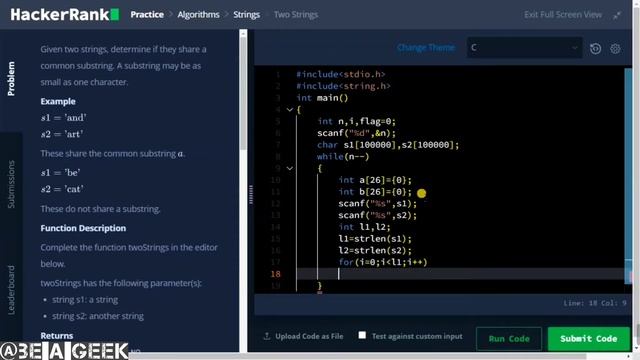The width and height of the screenshot is (640, 360).
Task: Open the Practice breadcrumb
Action: coord(147,15)
